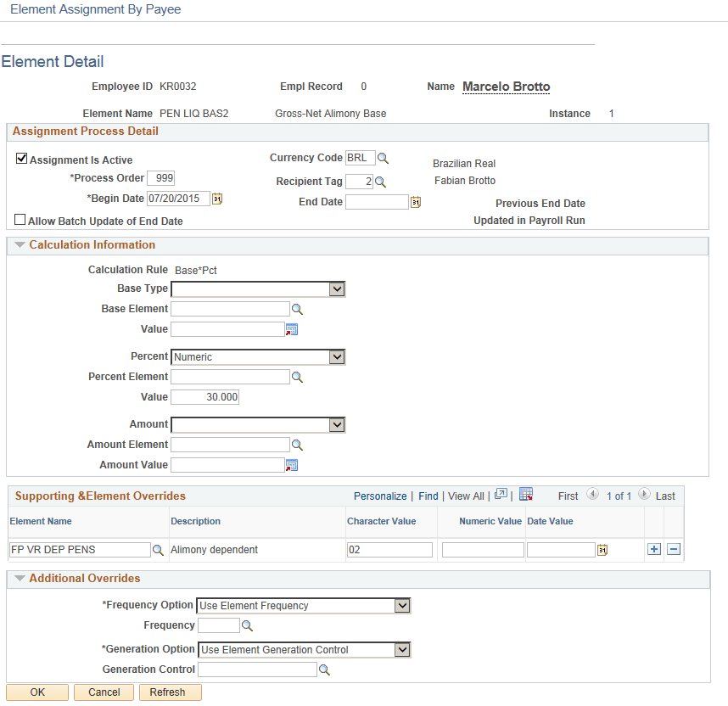
Task: Add a new Supporting Element Overrides row
Action: pos(654,549)
